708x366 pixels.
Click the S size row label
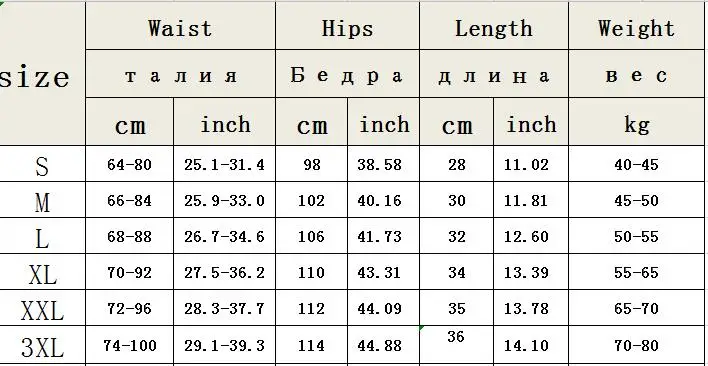[x=42, y=164]
